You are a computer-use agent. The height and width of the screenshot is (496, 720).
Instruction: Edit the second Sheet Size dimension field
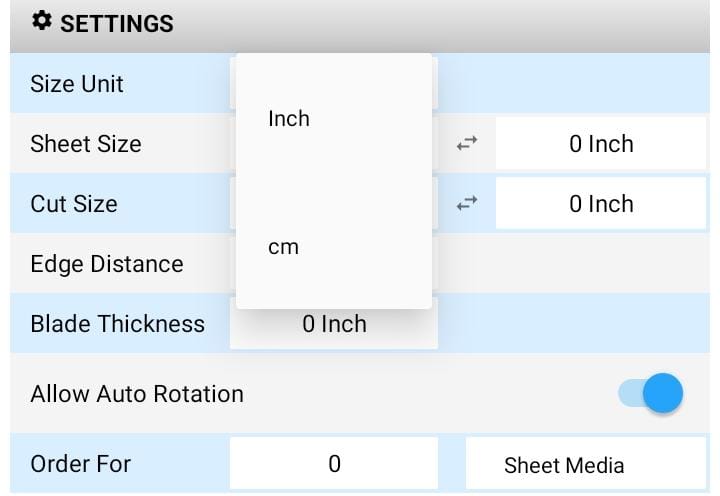601,144
